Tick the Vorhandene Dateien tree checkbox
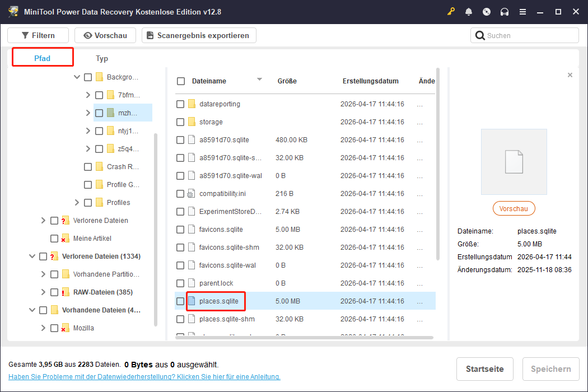 tap(43, 310)
